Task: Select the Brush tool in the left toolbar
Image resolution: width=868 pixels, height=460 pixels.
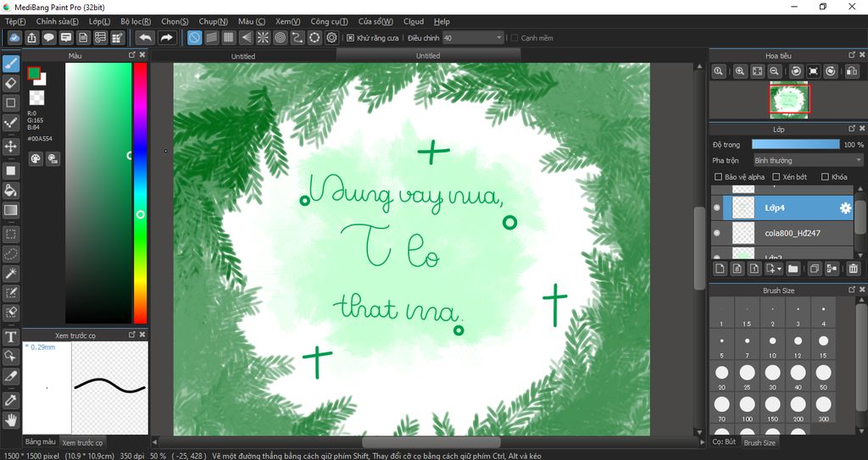Action: point(10,64)
